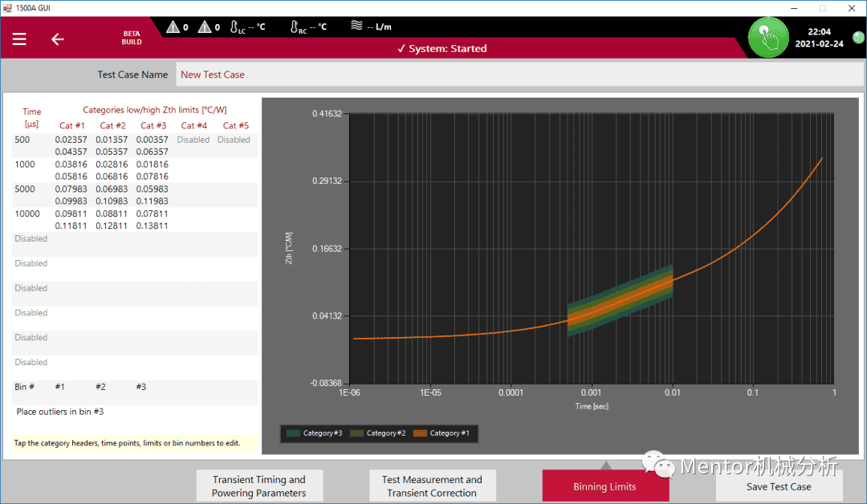Viewport: 867px width, 504px height.
Task: Click the Category#1 legend swatch
Action: click(x=420, y=433)
